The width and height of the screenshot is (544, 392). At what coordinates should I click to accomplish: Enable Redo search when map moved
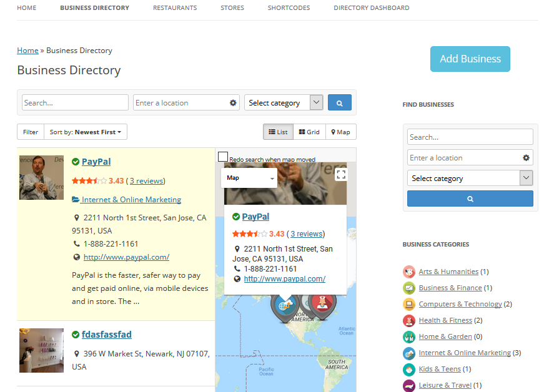(223, 157)
